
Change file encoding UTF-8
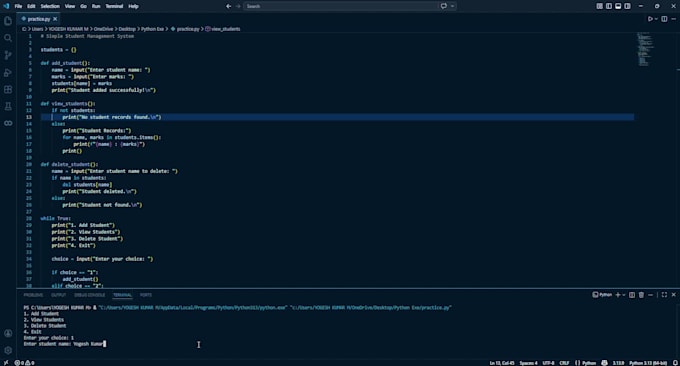click(549, 363)
